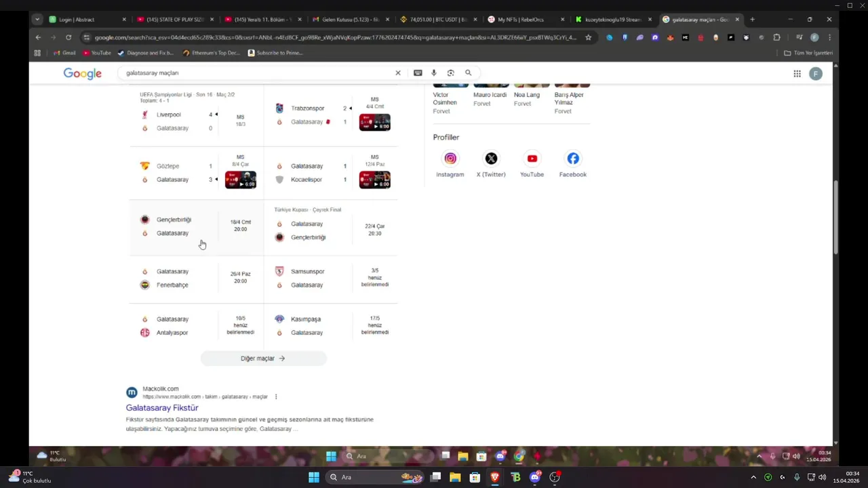868x488 pixels.
Task: Switch to the Gelen Kutusu (5.123) tab
Action: (x=351, y=20)
